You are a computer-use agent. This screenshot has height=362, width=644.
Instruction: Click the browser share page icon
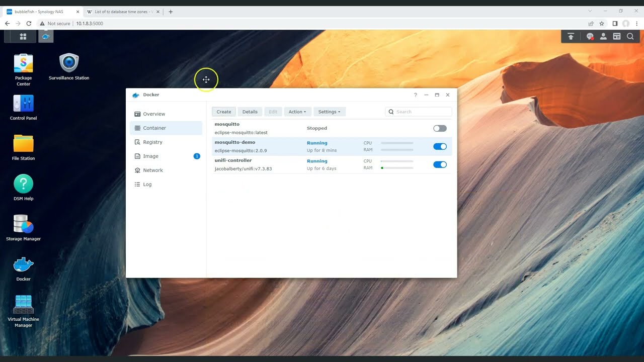(x=591, y=23)
